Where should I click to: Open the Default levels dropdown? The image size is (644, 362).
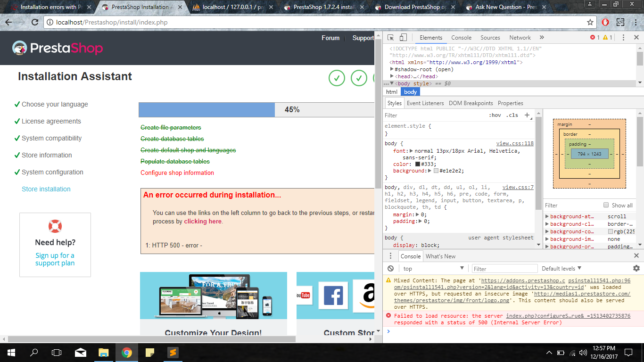[561, 269]
